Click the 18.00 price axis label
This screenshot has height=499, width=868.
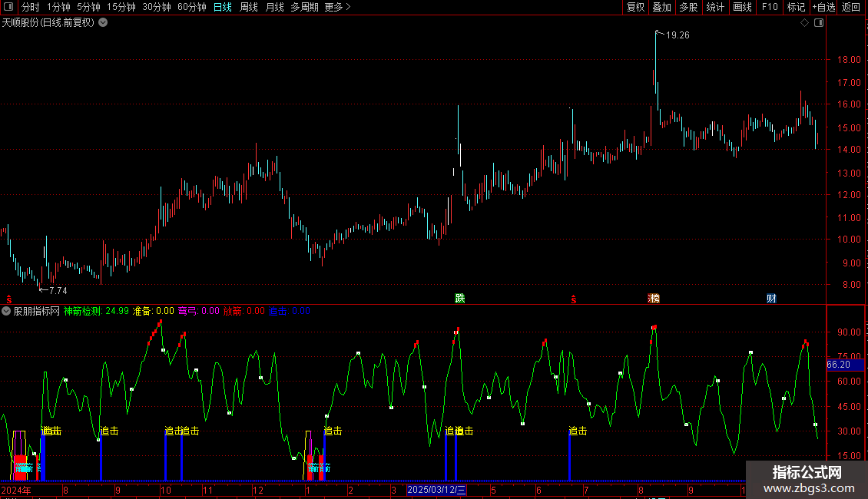pos(849,60)
